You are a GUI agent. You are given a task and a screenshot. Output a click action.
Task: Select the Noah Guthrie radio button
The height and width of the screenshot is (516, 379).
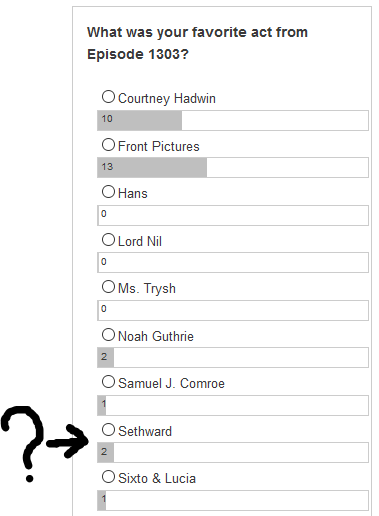pos(108,335)
